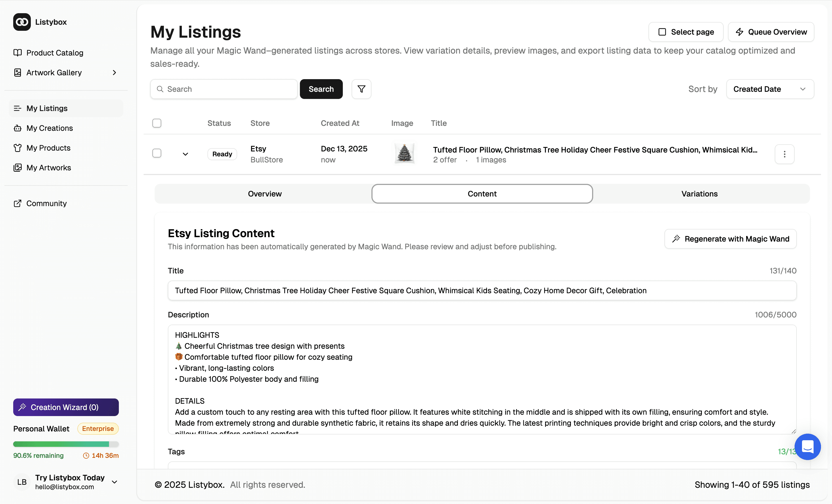Open the Queue Overview
The image size is (832, 504).
771,32
